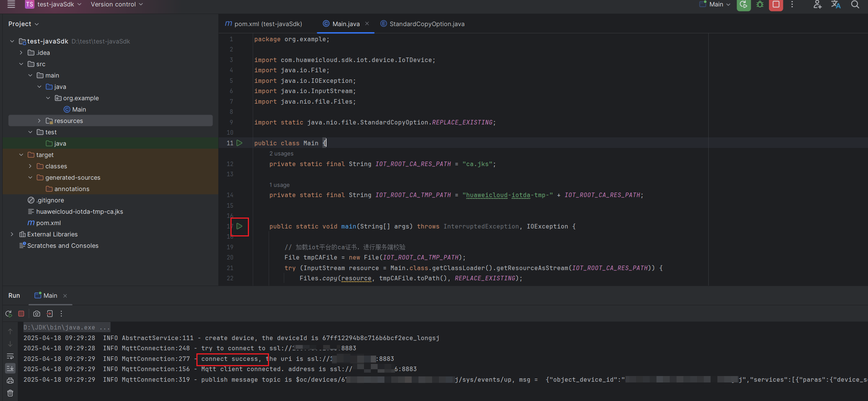This screenshot has width=868, height=401.
Task: Select Scratches and Consoles
Action: tap(59, 246)
